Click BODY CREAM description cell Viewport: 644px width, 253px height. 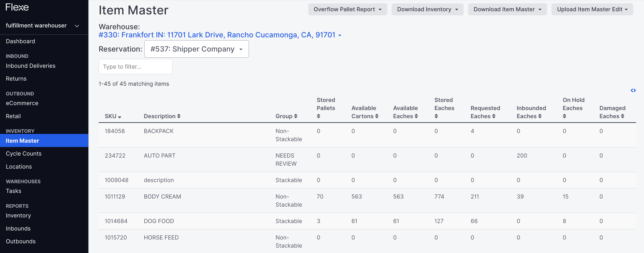pos(162,197)
